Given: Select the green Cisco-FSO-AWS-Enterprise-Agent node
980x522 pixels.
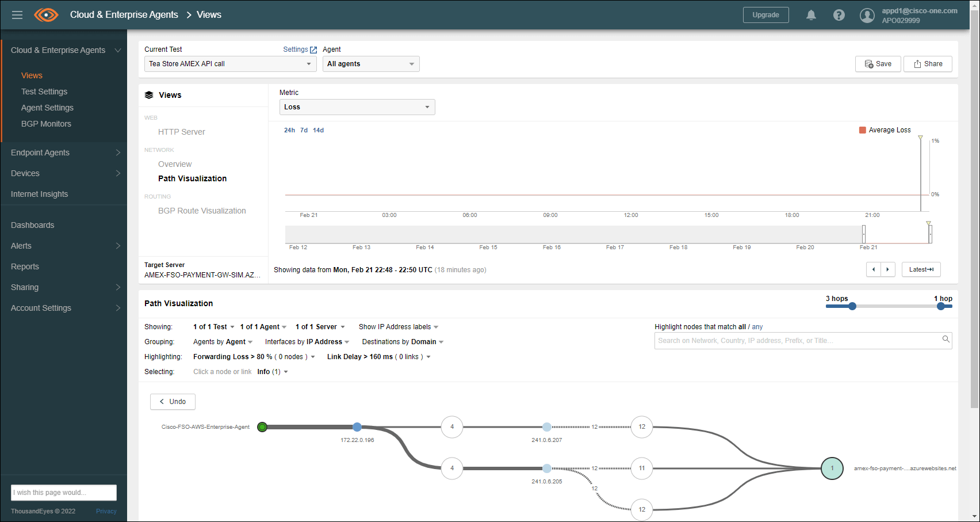Looking at the screenshot, I should 262,427.
